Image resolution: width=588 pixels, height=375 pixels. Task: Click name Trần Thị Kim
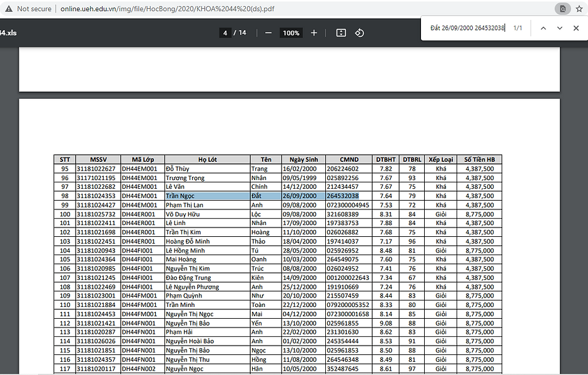click(x=183, y=232)
